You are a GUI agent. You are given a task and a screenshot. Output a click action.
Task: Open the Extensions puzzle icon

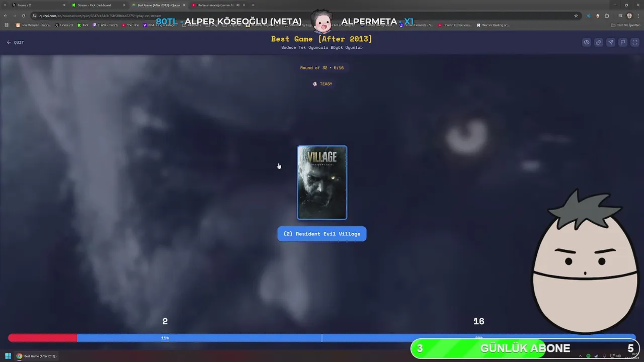pos(607,16)
